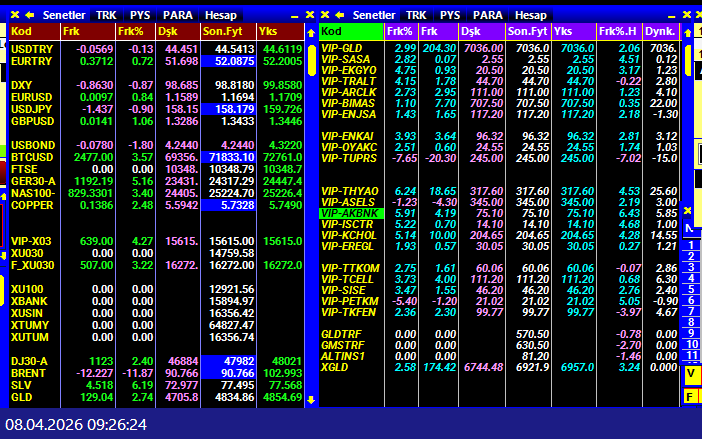Viewport: 702px width, 439px height.
Task: Switch to PYS tab in the VIP-GLD panel
Action: (x=450, y=15)
